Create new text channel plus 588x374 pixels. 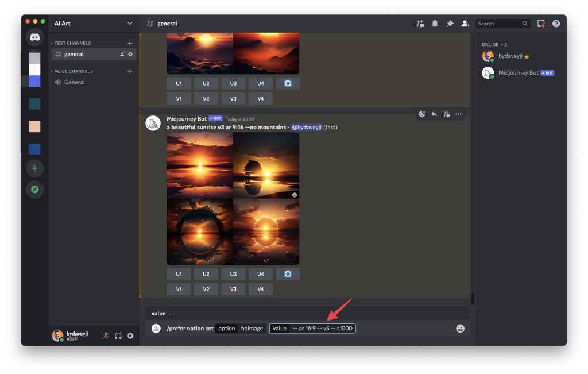[130, 43]
